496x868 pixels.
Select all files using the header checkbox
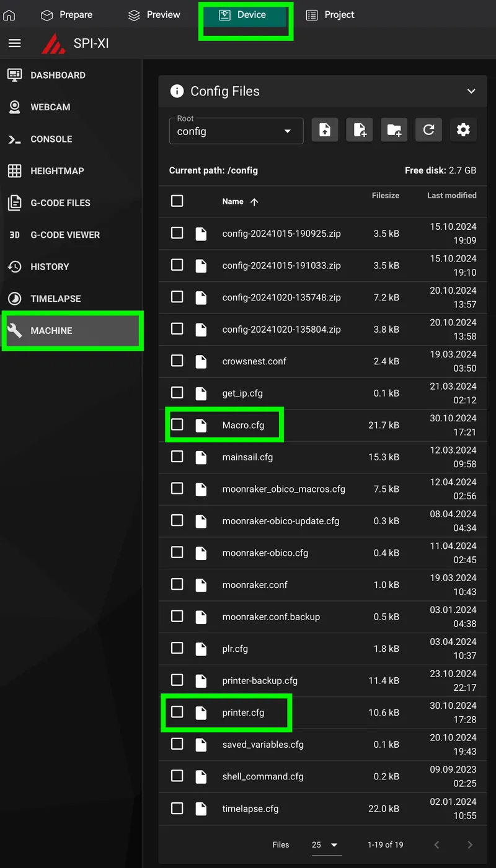point(177,200)
